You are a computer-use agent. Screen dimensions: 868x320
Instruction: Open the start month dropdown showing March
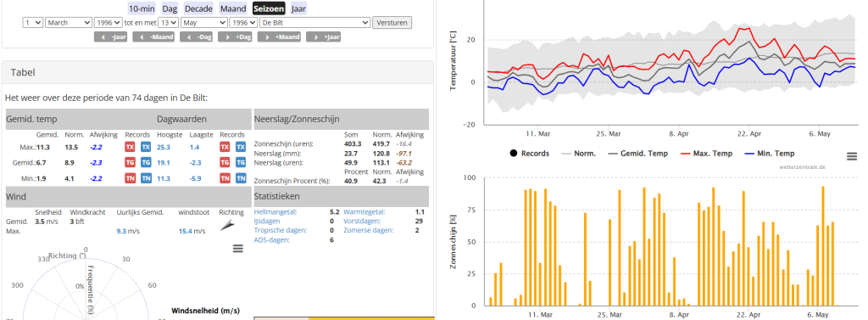(x=69, y=23)
